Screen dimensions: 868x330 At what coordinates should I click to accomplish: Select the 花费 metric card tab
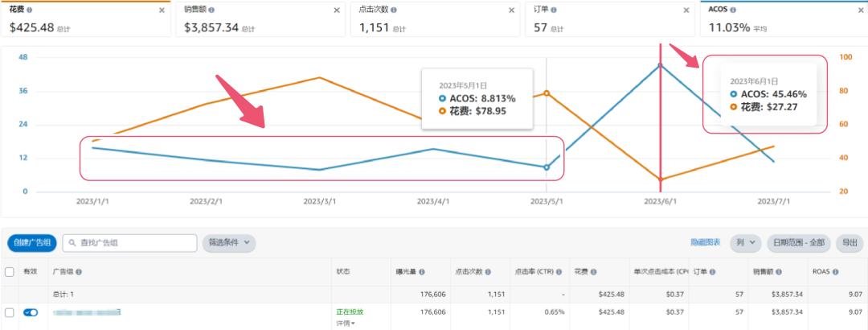click(x=85, y=19)
